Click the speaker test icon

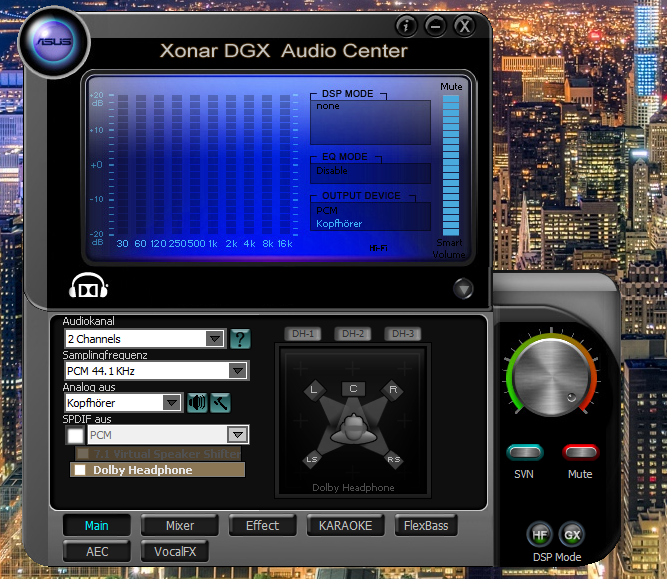197,402
